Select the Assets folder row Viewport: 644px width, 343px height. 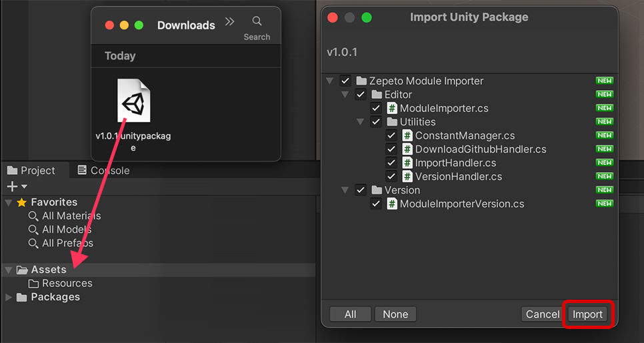[x=159, y=270]
